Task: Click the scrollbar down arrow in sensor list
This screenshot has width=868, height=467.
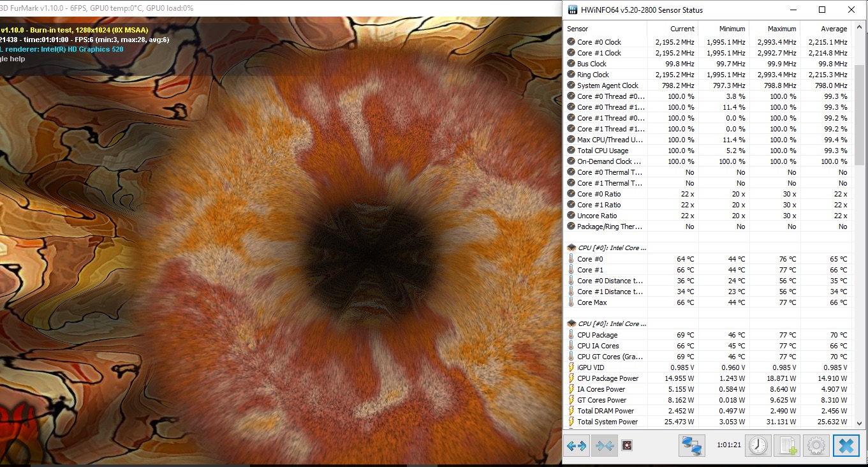Action: 858,423
